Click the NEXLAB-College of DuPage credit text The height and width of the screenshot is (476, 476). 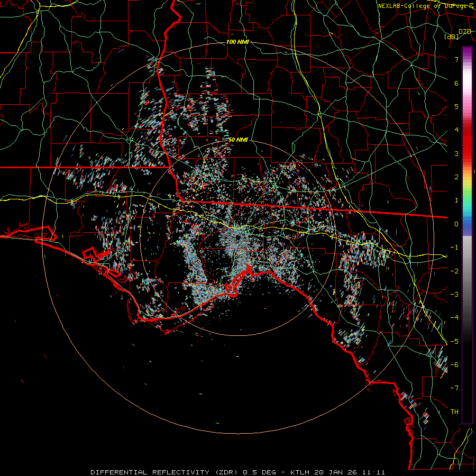click(427, 6)
